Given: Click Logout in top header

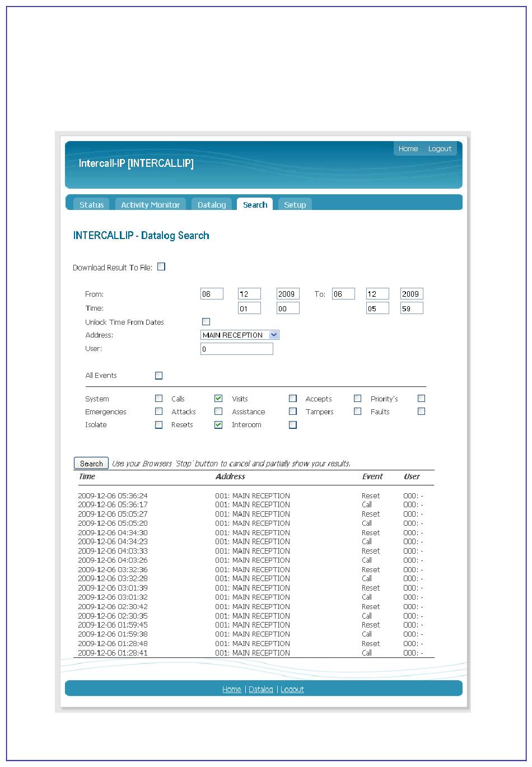Looking at the screenshot, I should pyautogui.click(x=440, y=148).
